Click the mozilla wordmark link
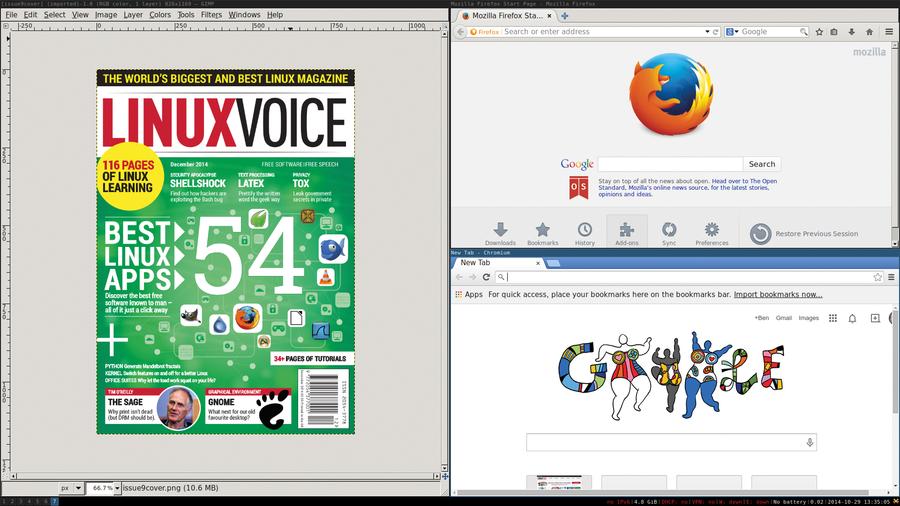The image size is (900, 506). coord(869,52)
